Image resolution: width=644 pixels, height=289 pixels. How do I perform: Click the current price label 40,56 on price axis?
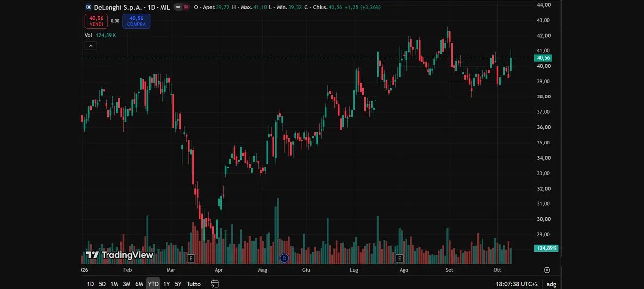[542, 58]
